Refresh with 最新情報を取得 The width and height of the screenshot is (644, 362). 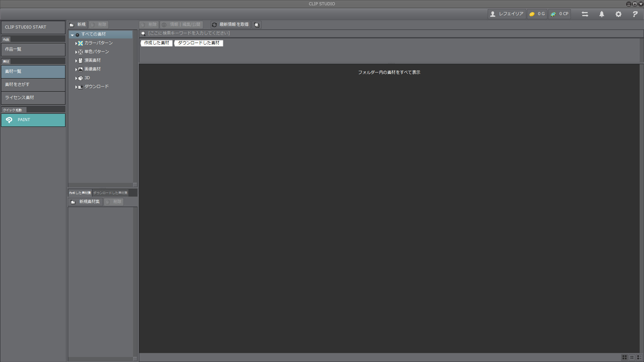(x=231, y=25)
